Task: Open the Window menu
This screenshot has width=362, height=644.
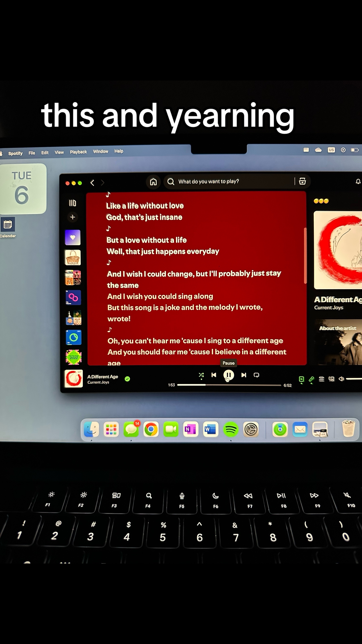Action: [x=101, y=151]
